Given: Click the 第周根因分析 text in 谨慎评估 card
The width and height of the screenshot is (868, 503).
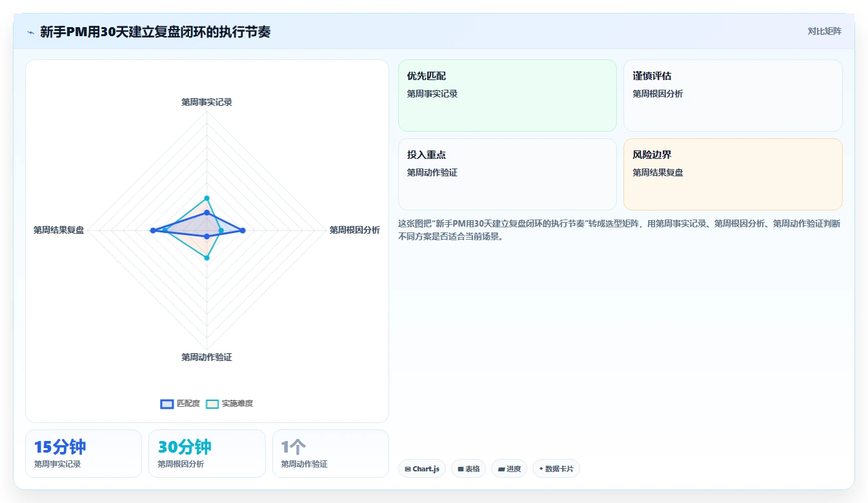Looking at the screenshot, I should click(658, 94).
